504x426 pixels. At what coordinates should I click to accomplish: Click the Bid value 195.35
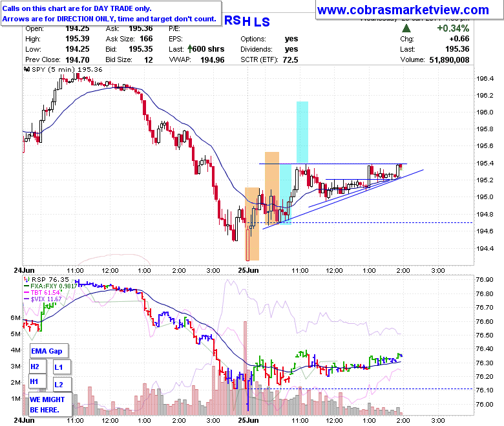(x=141, y=49)
